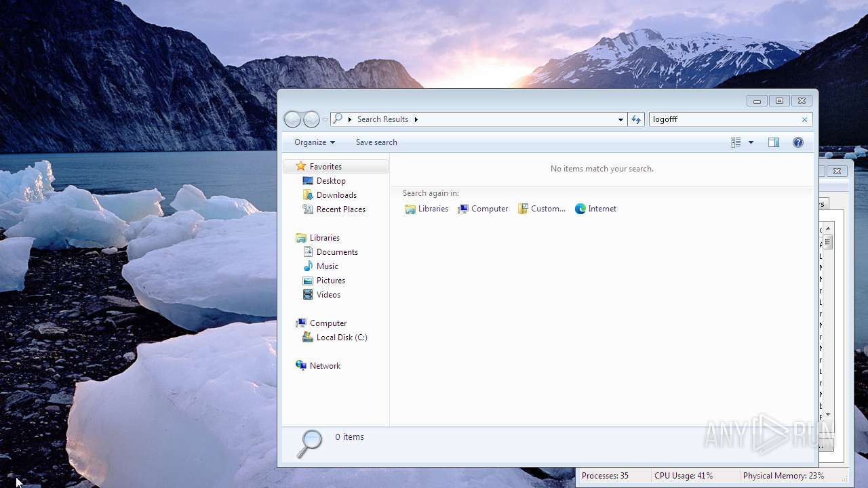This screenshot has height=488, width=868.
Task: Expand the arrow after Search Results
Action: tap(416, 119)
